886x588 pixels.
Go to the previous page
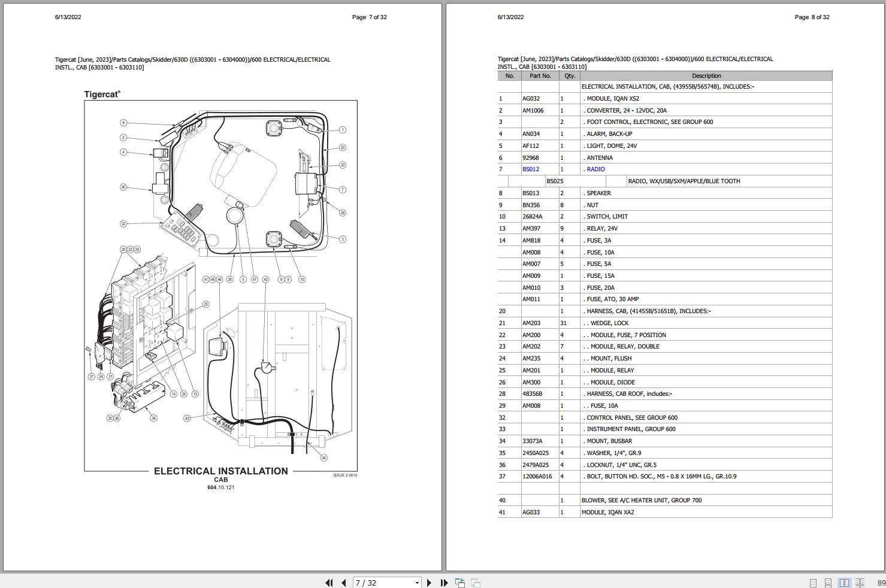tap(344, 583)
